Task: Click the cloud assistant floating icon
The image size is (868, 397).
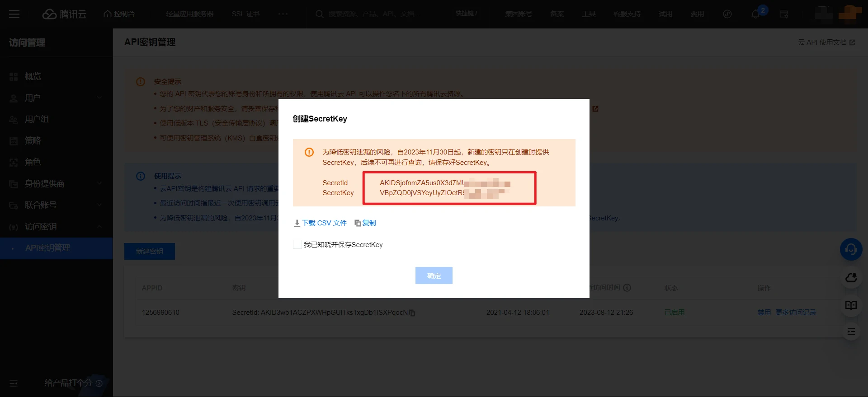Action: (x=851, y=278)
